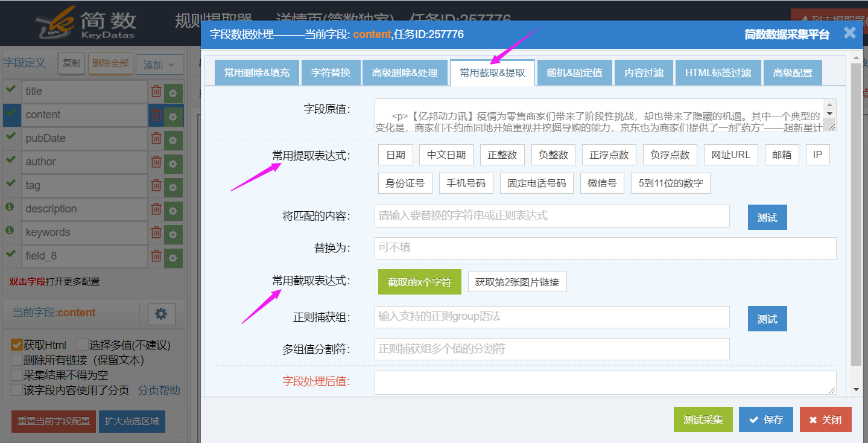Click the KeyDatas logo
Viewport: 868px width, 443px height.
click(x=84, y=24)
